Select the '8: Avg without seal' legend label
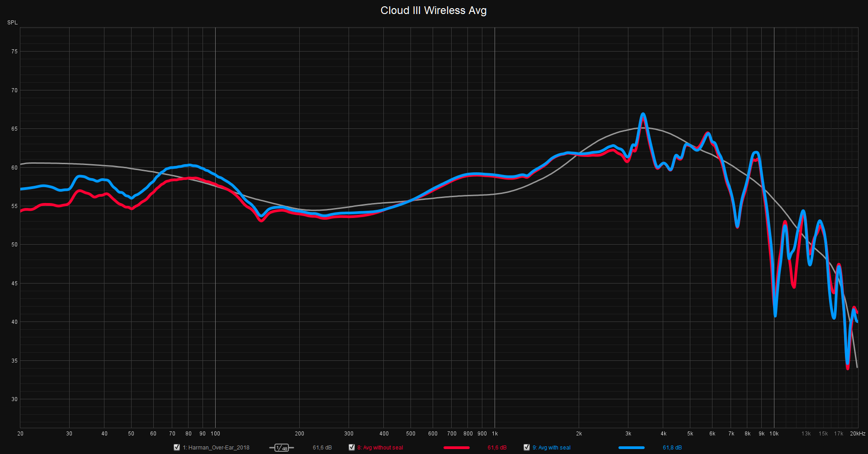The height and width of the screenshot is (454, 868). pos(380,448)
